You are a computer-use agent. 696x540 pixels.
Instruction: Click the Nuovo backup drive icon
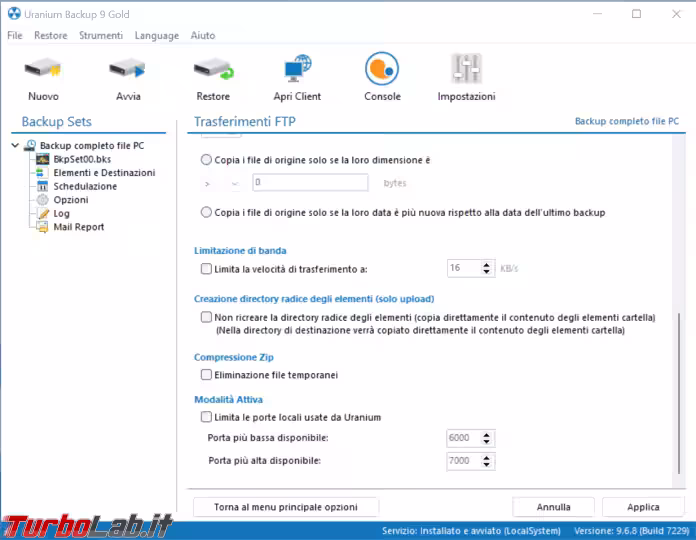[x=43, y=69]
